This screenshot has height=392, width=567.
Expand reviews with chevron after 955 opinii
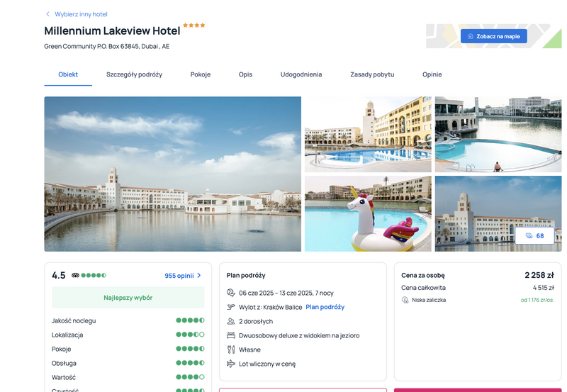click(199, 276)
